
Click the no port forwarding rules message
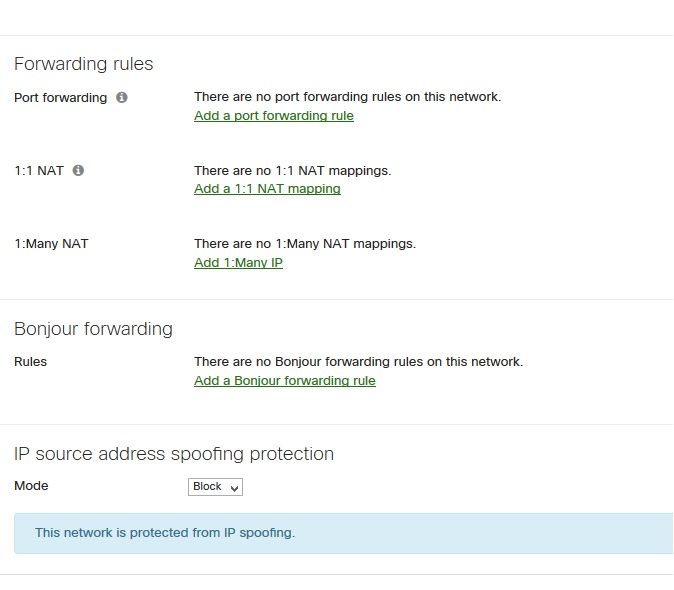pos(347,98)
